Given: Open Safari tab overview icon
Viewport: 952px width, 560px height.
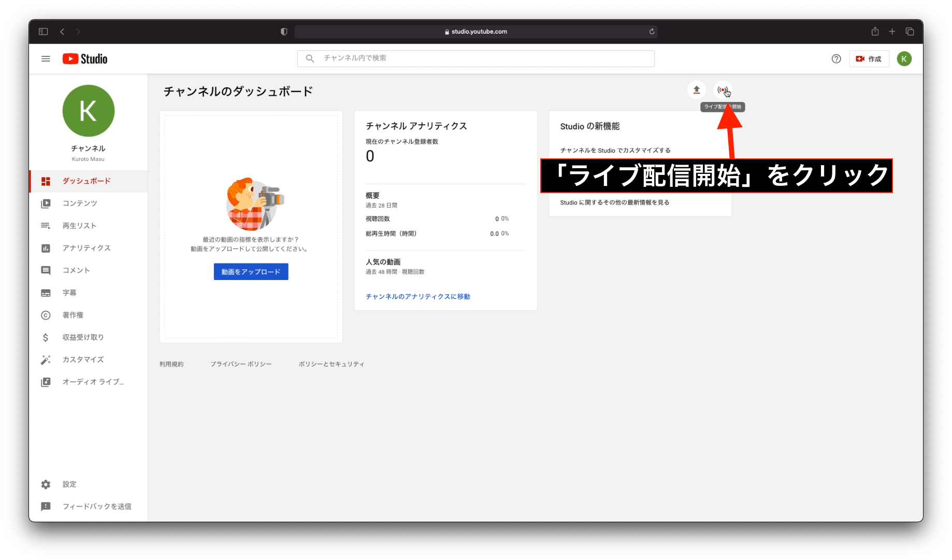Looking at the screenshot, I should (x=910, y=32).
